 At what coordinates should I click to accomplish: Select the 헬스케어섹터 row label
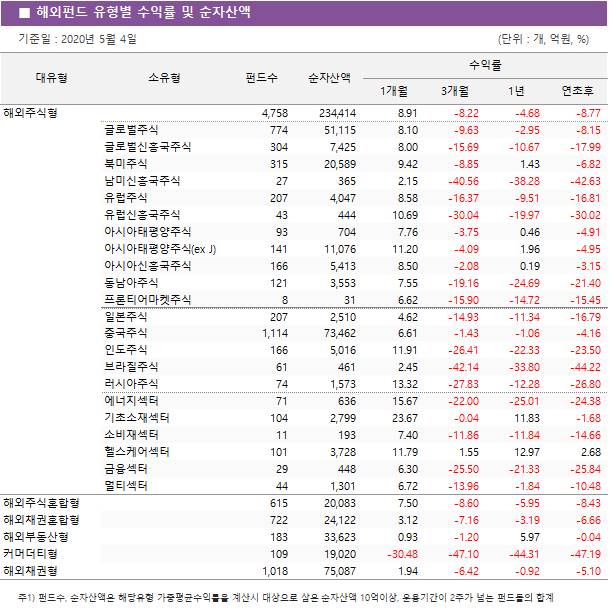(x=136, y=452)
